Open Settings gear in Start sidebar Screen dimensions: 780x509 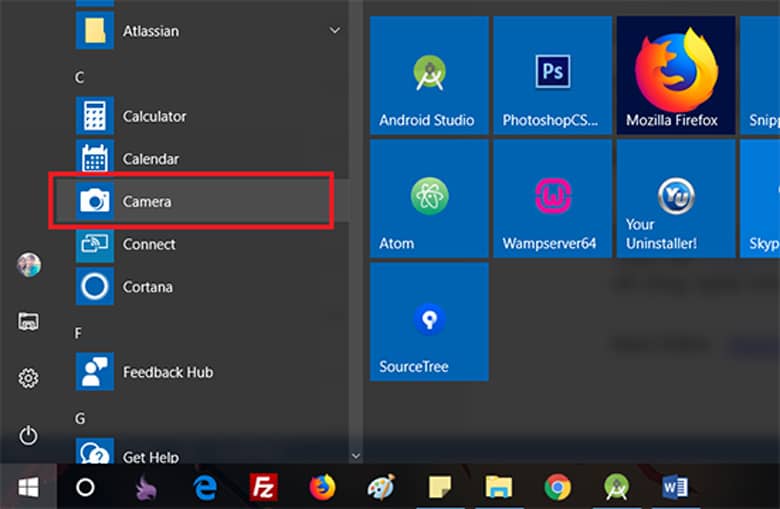point(28,378)
